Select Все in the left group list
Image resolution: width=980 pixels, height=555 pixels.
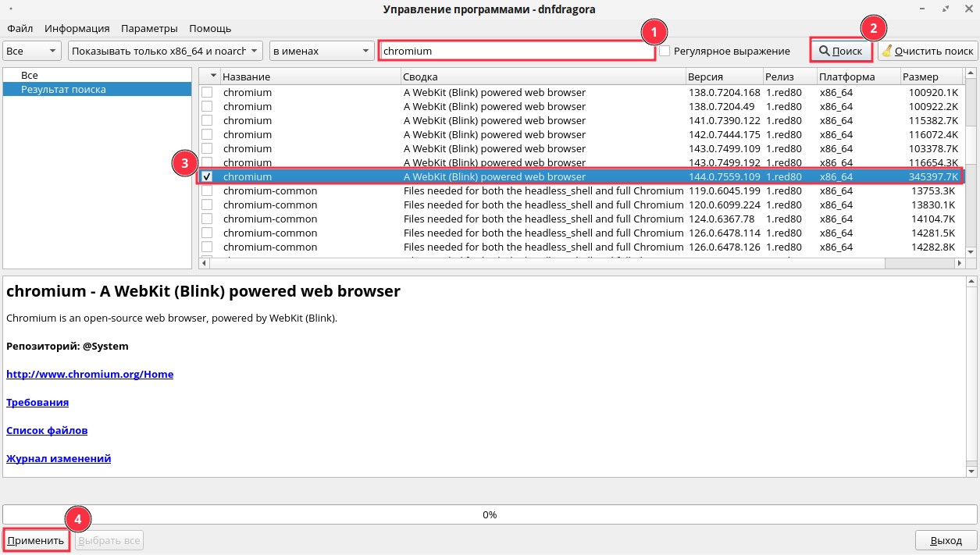(30, 75)
